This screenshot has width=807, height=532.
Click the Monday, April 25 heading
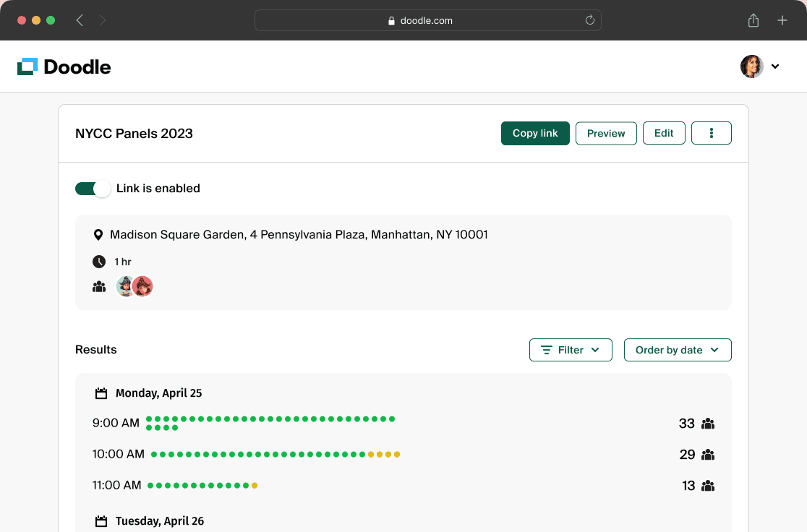tap(158, 393)
